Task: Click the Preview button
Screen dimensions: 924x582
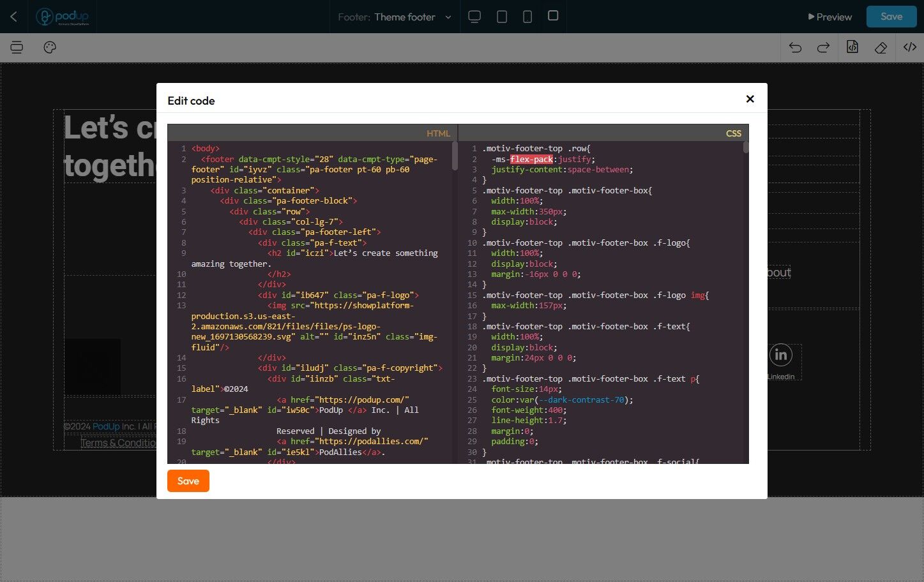Action: tap(829, 17)
